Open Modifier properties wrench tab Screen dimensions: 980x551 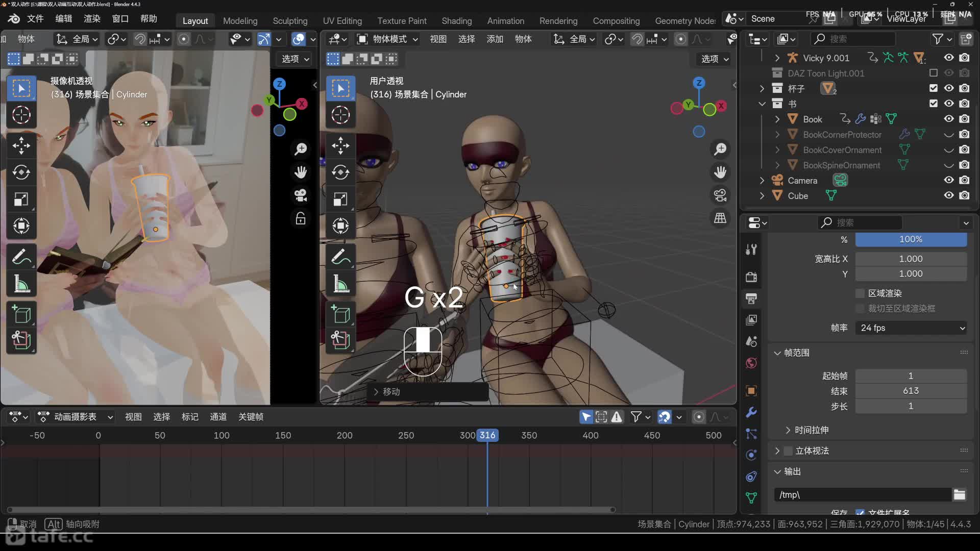tap(751, 412)
